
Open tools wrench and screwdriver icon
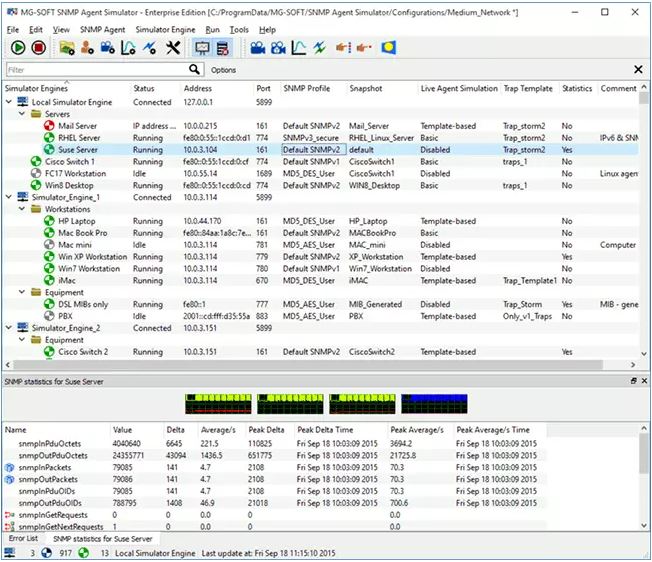173,48
